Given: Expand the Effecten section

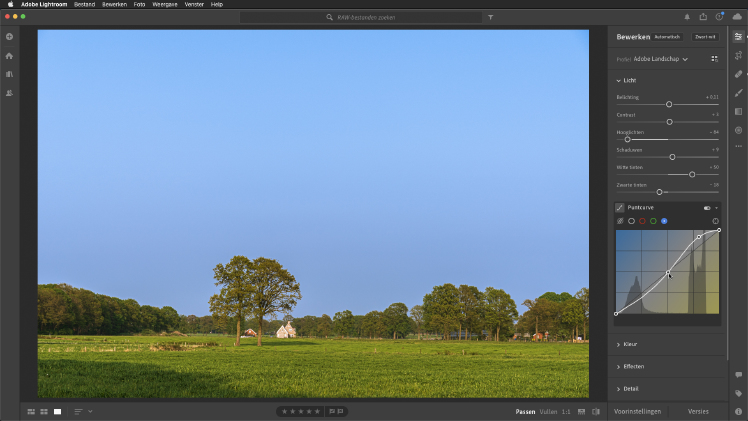Looking at the screenshot, I should [x=630, y=367].
